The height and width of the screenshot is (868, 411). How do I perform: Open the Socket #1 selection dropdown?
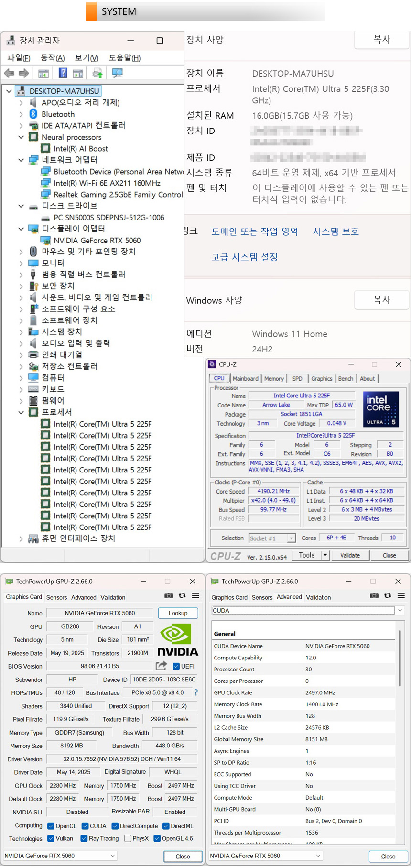291,538
